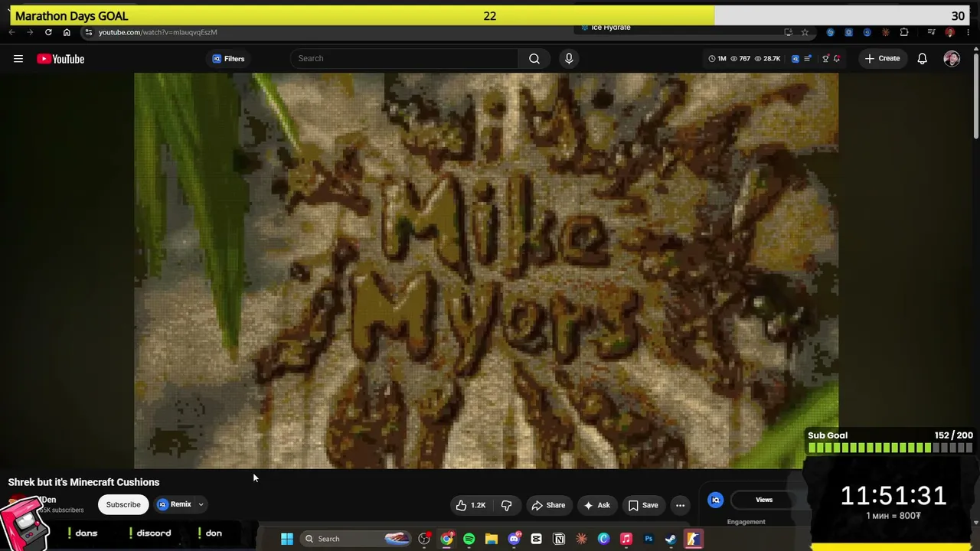Open the browser media controls icon
The width and height of the screenshot is (980, 551).
pyautogui.click(x=931, y=32)
